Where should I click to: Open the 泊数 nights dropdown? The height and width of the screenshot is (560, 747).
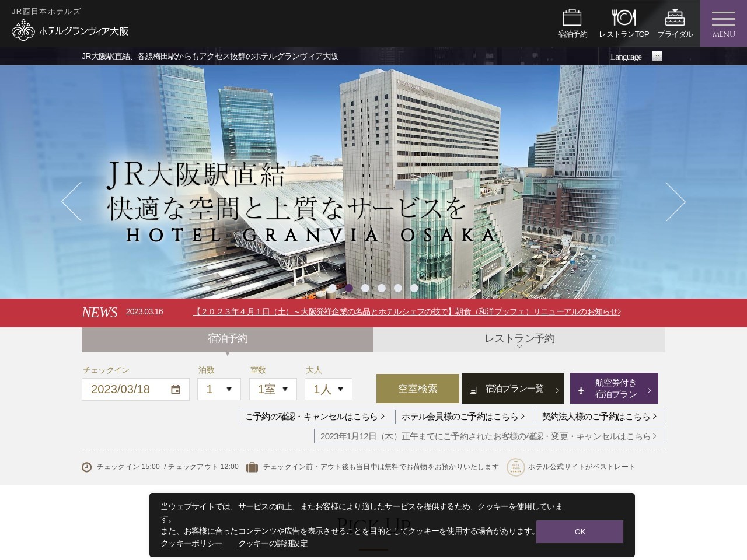point(219,389)
